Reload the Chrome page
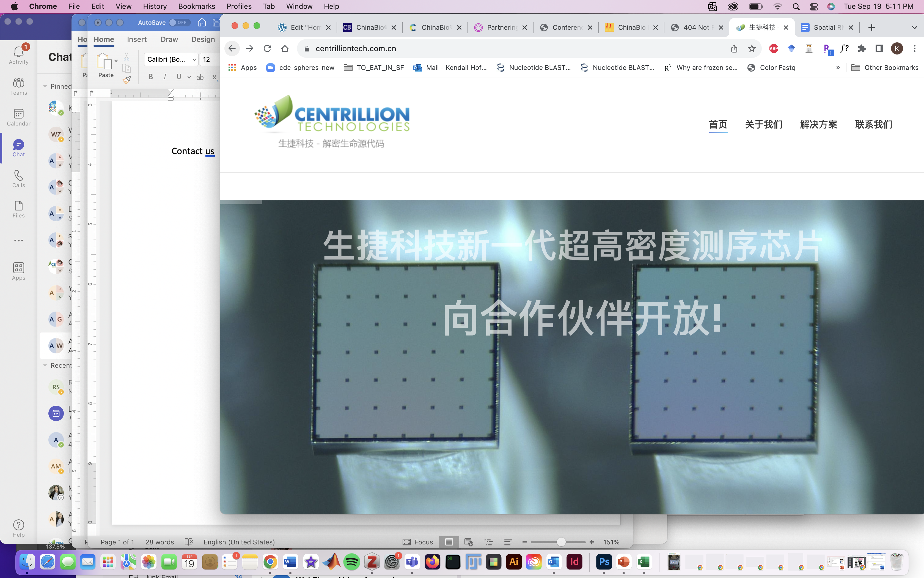Screen dimensions: 924x578 click(267, 48)
